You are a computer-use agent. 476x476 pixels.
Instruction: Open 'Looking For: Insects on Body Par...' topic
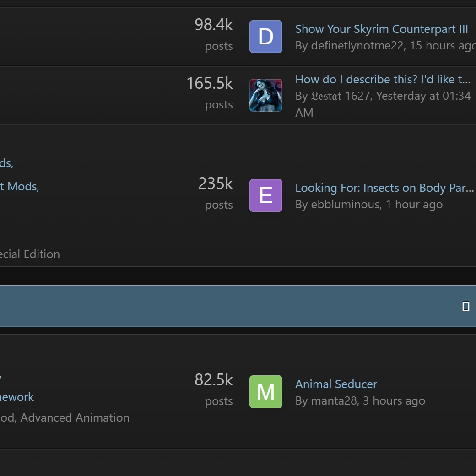pos(384,188)
